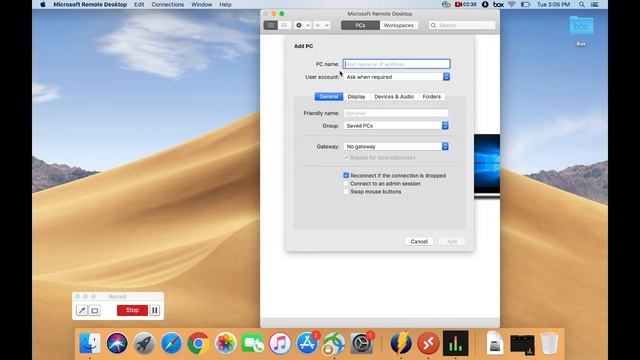640x360 pixels.
Task: Open the Trash in the Dock
Action: (549, 343)
